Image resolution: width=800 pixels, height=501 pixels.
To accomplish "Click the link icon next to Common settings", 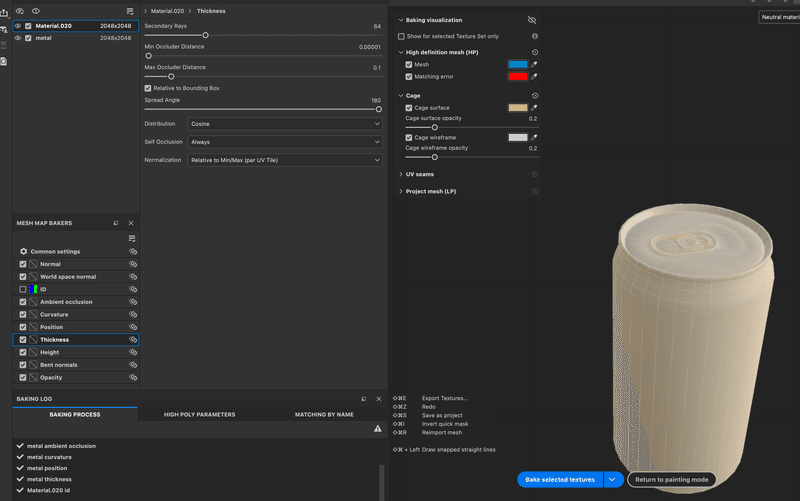I will point(133,252).
